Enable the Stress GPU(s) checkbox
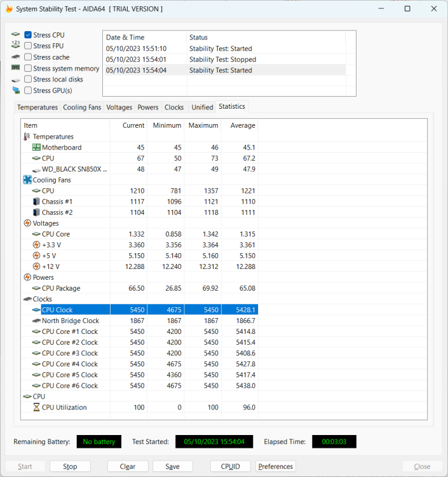Viewport: 448px width, 477px height. pyautogui.click(x=28, y=90)
